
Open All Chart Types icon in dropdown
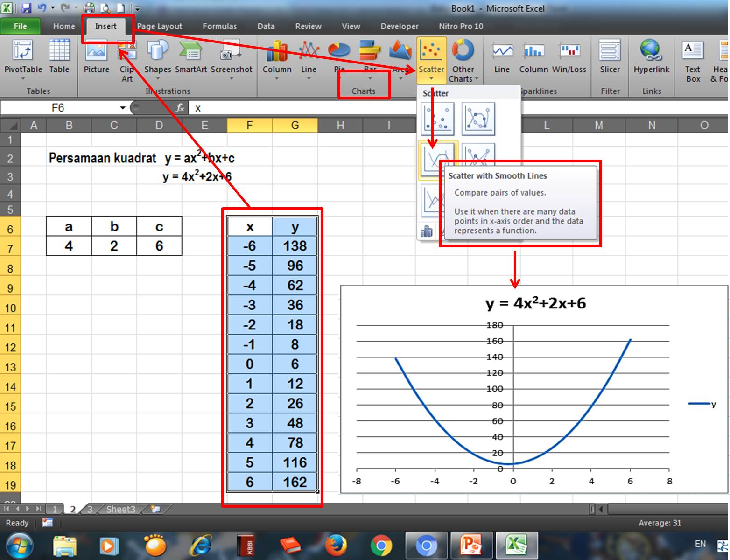(426, 231)
